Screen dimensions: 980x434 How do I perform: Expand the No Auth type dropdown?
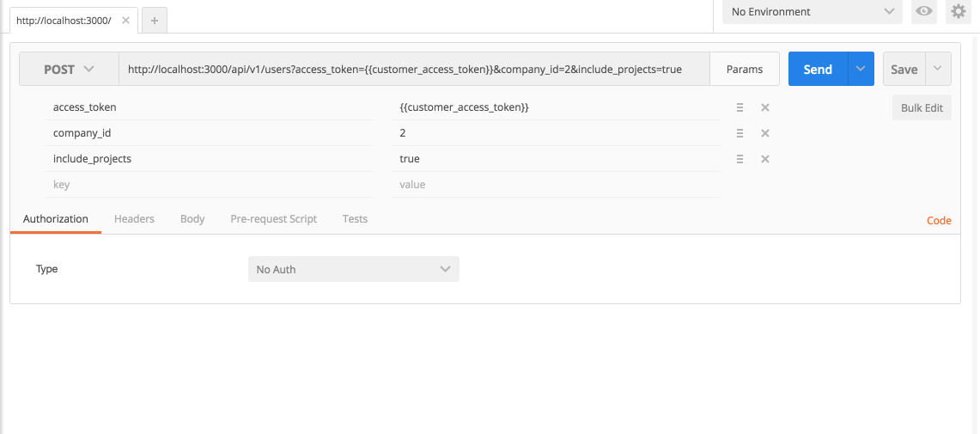(354, 269)
